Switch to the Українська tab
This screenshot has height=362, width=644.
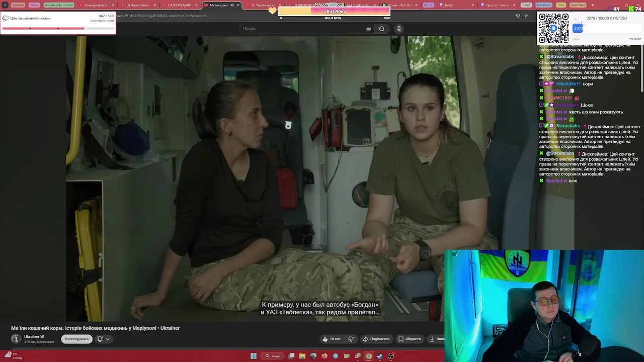coord(264,5)
